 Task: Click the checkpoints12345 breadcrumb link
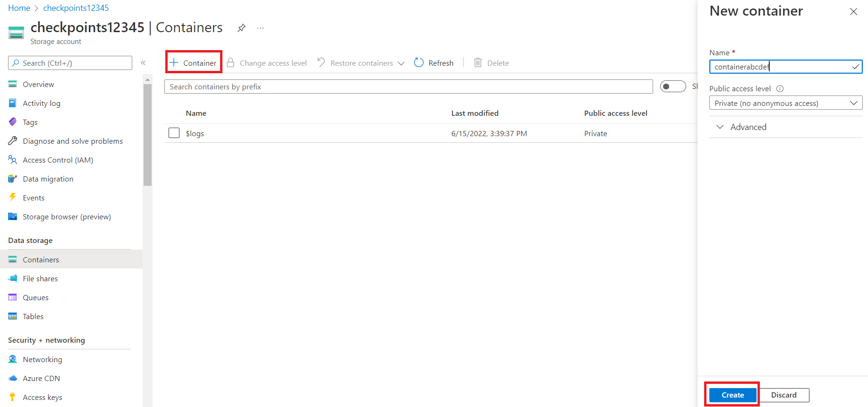coord(76,8)
